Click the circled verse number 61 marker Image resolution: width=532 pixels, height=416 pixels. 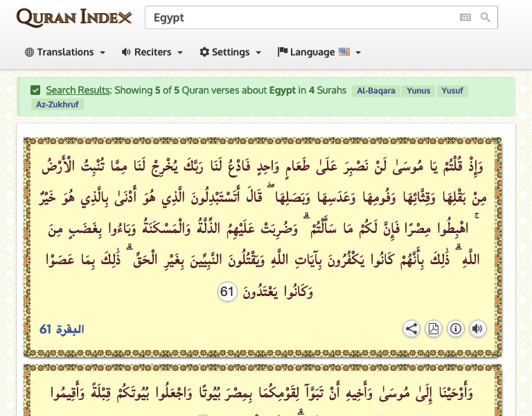[x=227, y=292]
